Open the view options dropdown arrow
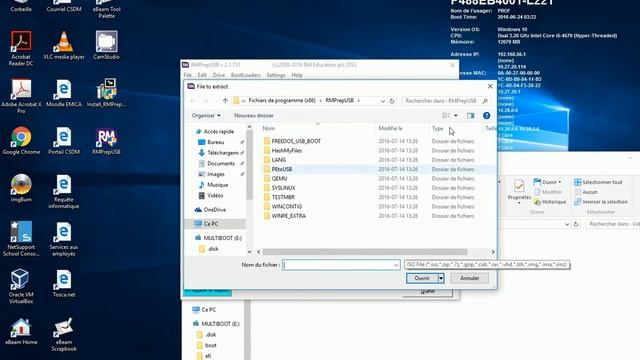The height and width of the screenshot is (360, 640). pos(456,116)
